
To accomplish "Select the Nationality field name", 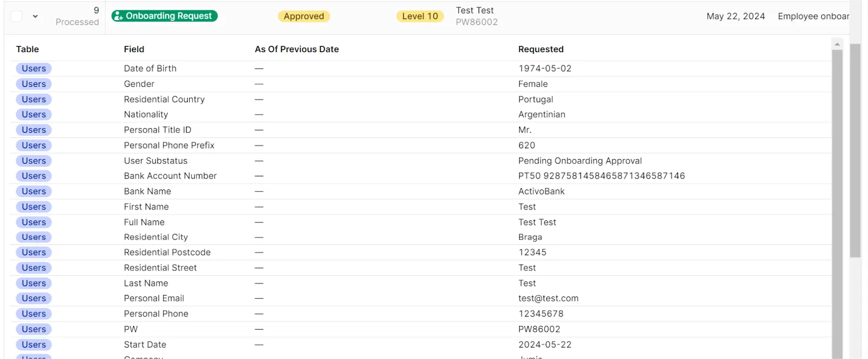I will coord(146,115).
